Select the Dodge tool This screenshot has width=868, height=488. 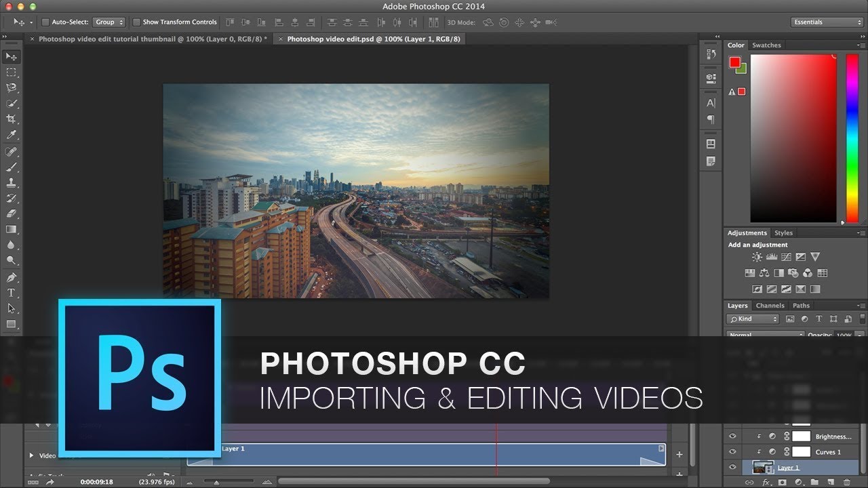tap(12, 260)
